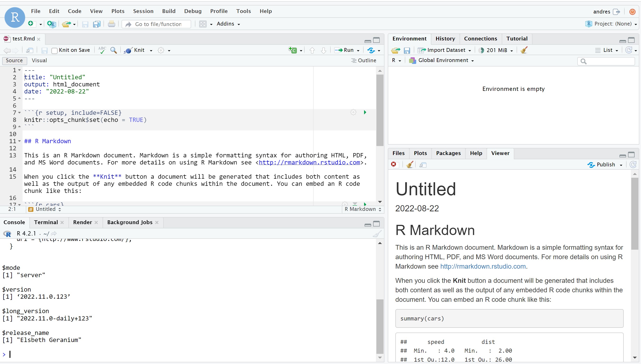Click rmarkdown.rstudio.com link in editor
The image size is (641, 364).
click(x=310, y=163)
